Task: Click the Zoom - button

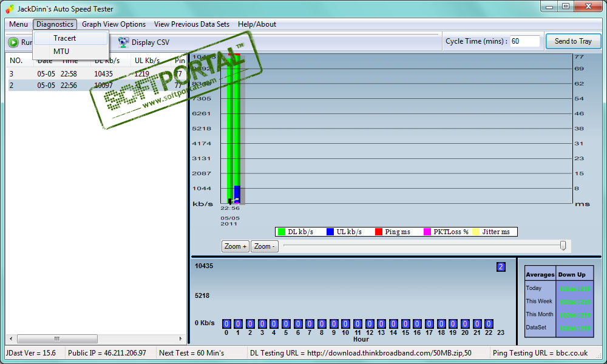Action: pyautogui.click(x=265, y=246)
